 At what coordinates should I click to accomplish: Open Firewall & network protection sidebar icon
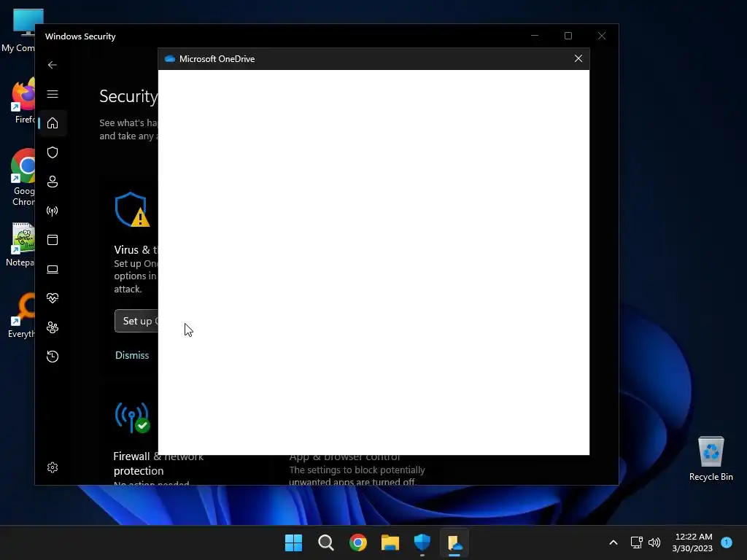point(53,211)
